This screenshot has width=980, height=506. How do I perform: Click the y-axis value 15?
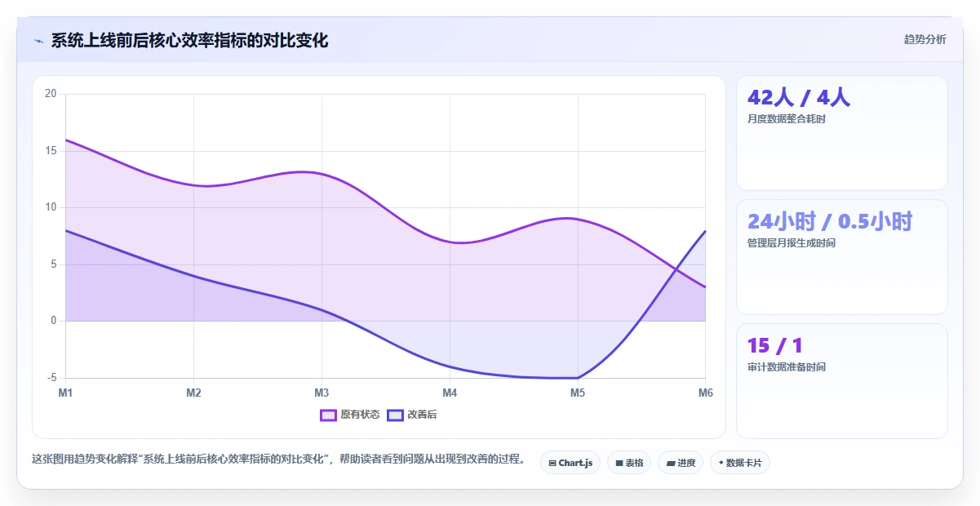point(51,151)
